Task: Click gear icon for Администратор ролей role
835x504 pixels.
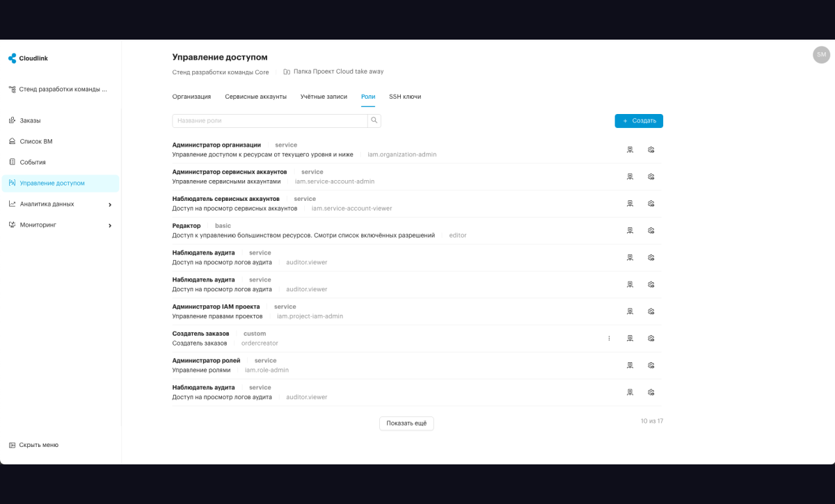Action: 651,365
